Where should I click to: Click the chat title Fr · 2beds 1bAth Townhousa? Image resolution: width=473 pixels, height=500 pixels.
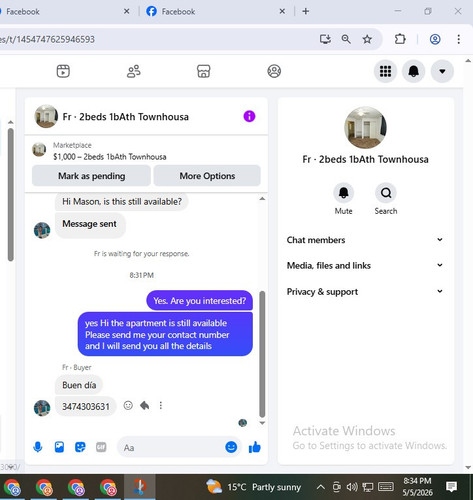[x=126, y=117]
